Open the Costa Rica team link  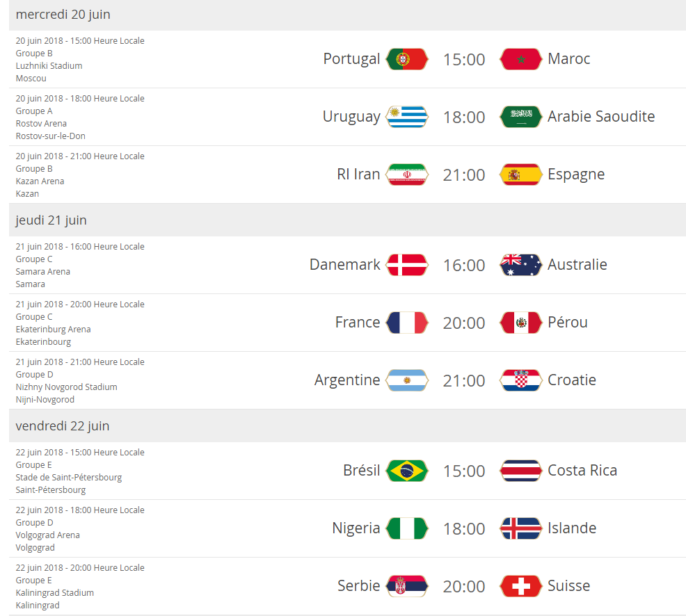[x=582, y=471]
